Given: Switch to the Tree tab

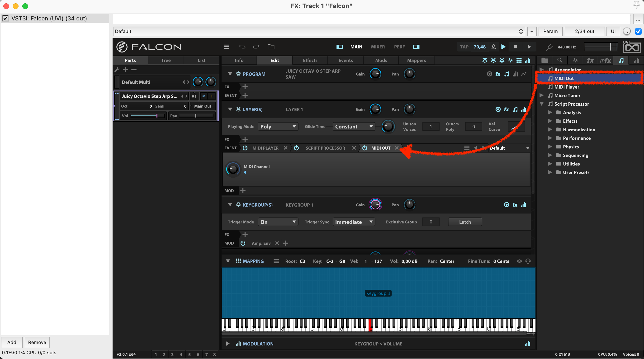Looking at the screenshot, I should pos(166,60).
